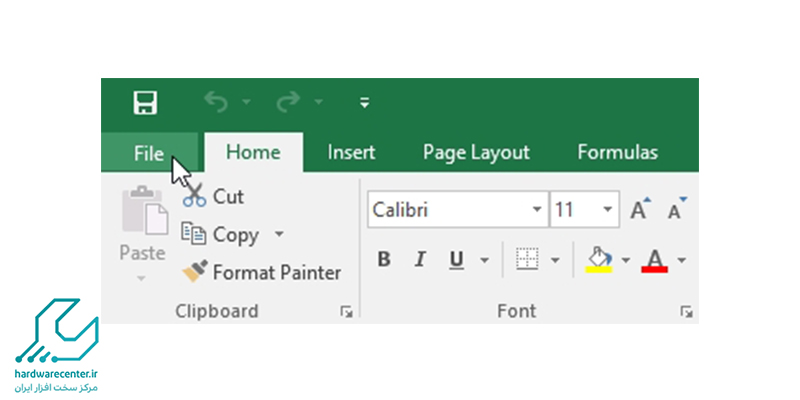
Task: Apply red Font Color A
Action: (655, 260)
